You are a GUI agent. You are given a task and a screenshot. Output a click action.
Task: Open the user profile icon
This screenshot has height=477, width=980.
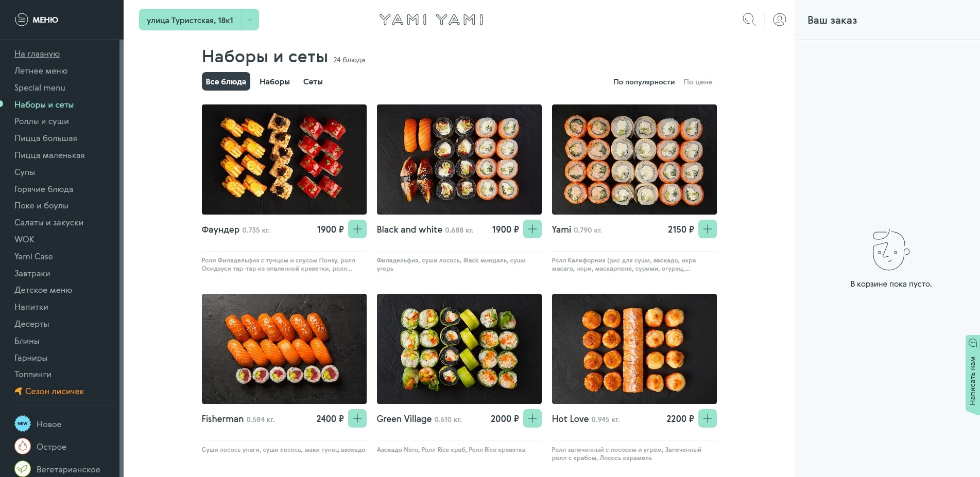pyautogui.click(x=780, y=20)
